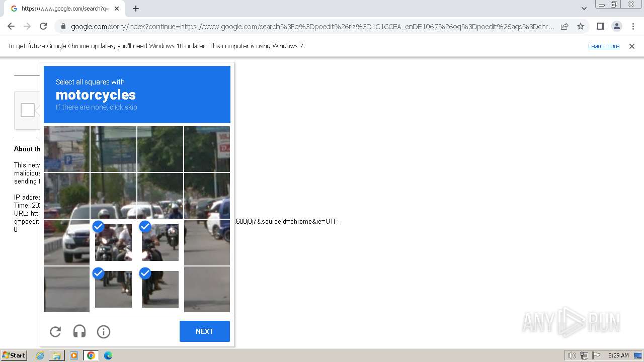Image resolution: width=644 pixels, height=362 pixels.
Task: Select the top-left building sign tile
Action: [x=66, y=149]
